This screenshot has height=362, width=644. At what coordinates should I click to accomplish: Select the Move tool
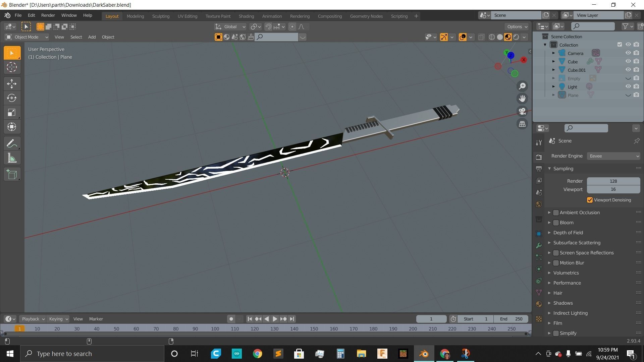click(12, 83)
